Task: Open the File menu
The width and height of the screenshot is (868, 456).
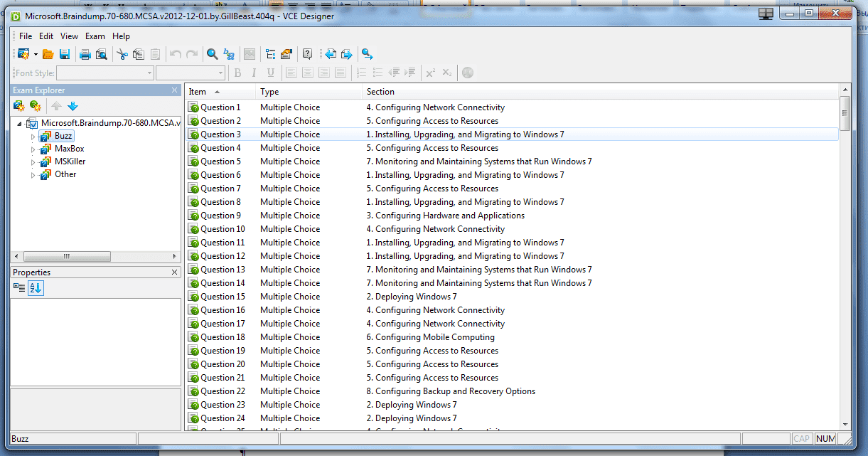Action: click(26, 36)
